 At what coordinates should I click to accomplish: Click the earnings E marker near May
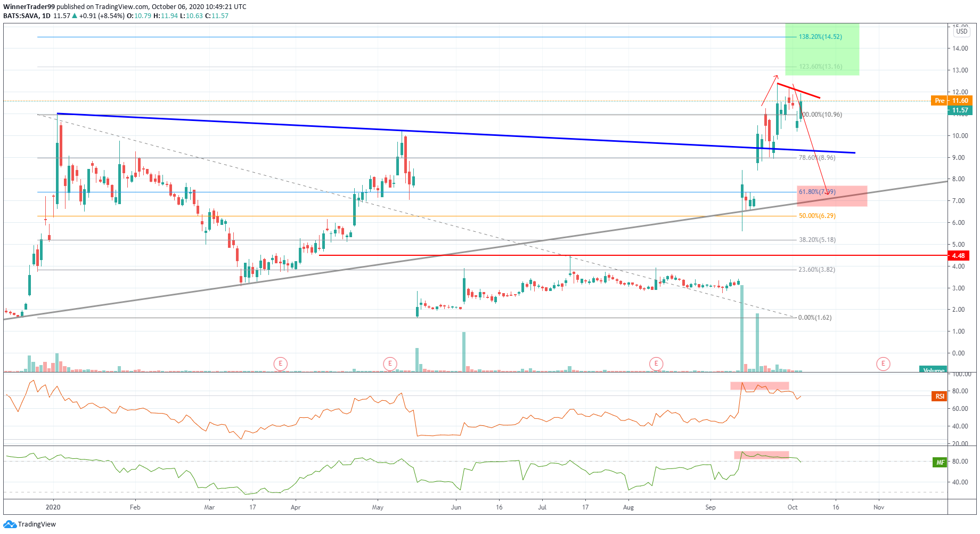pyautogui.click(x=390, y=364)
